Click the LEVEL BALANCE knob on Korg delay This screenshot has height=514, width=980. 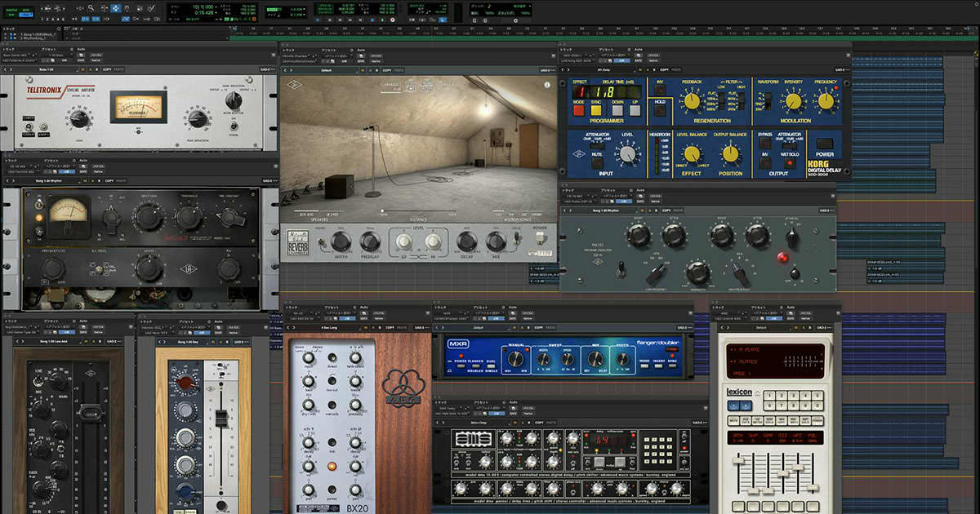[x=693, y=153]
